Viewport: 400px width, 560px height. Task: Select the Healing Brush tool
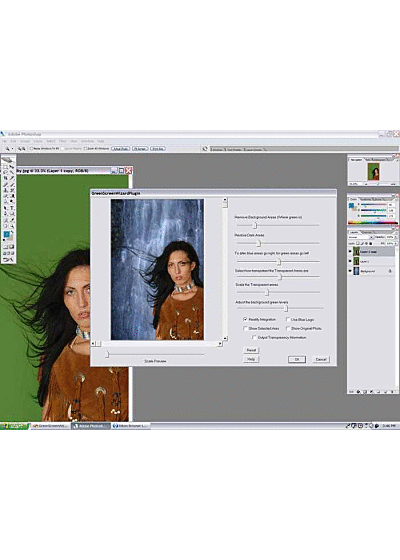(x=5, y=184)
